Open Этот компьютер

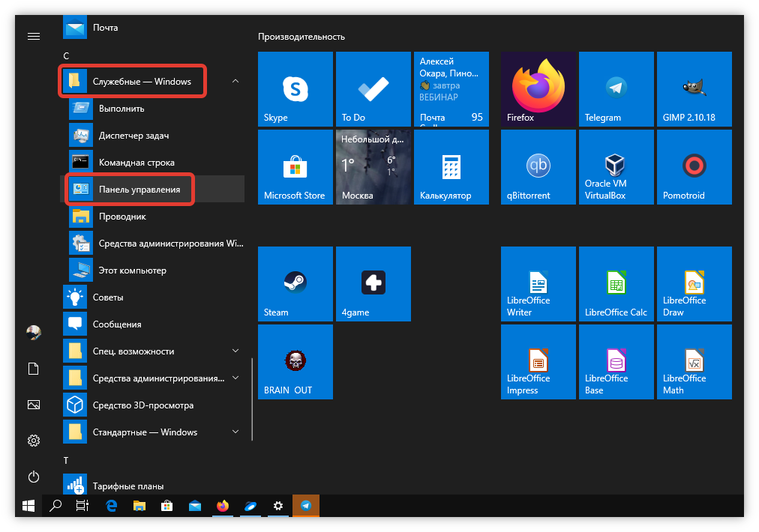(154, 270)
